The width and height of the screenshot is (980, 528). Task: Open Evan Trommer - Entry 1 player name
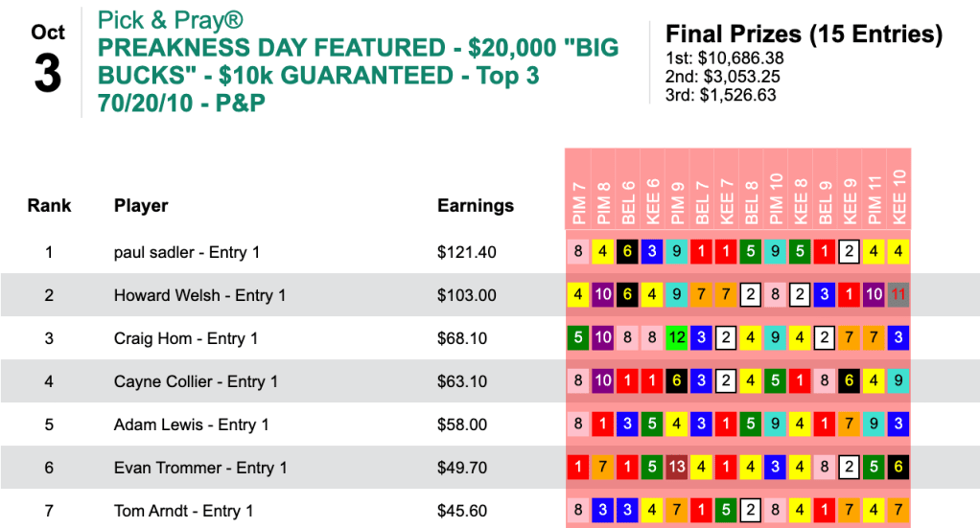click(x=200, y=469)
